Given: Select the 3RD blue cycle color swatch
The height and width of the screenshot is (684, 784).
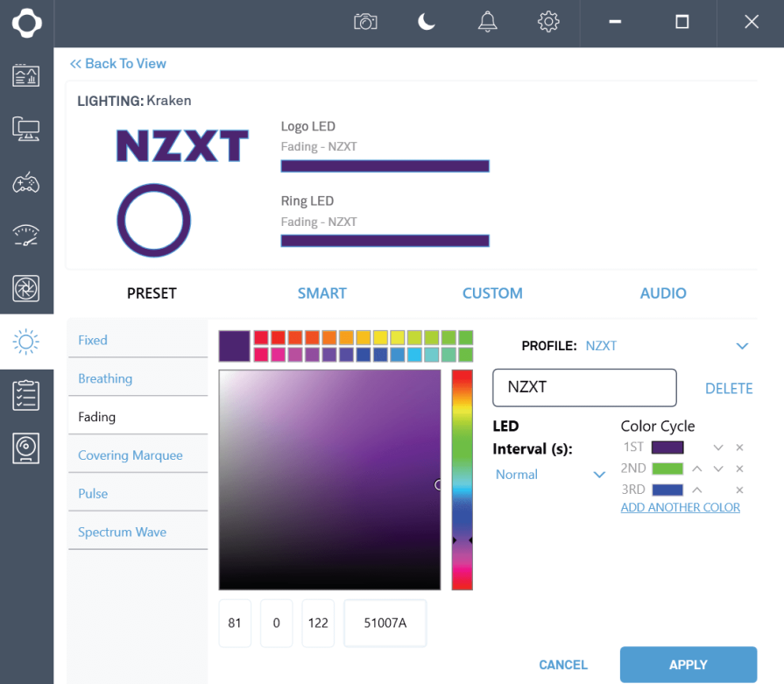Looking at the screenshot, I should click(x=667, y=490).
